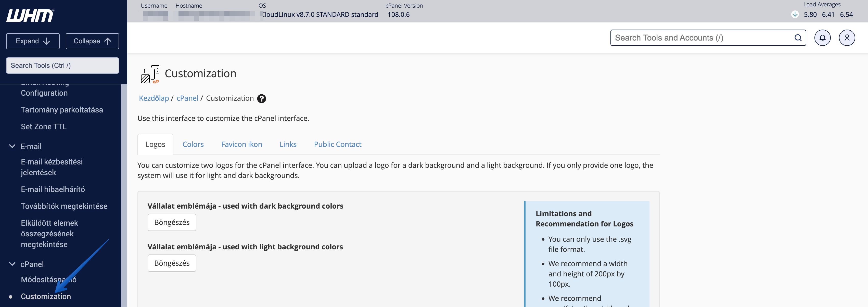Click the sidebar vertical scrollbar

[x=124, y=196]
